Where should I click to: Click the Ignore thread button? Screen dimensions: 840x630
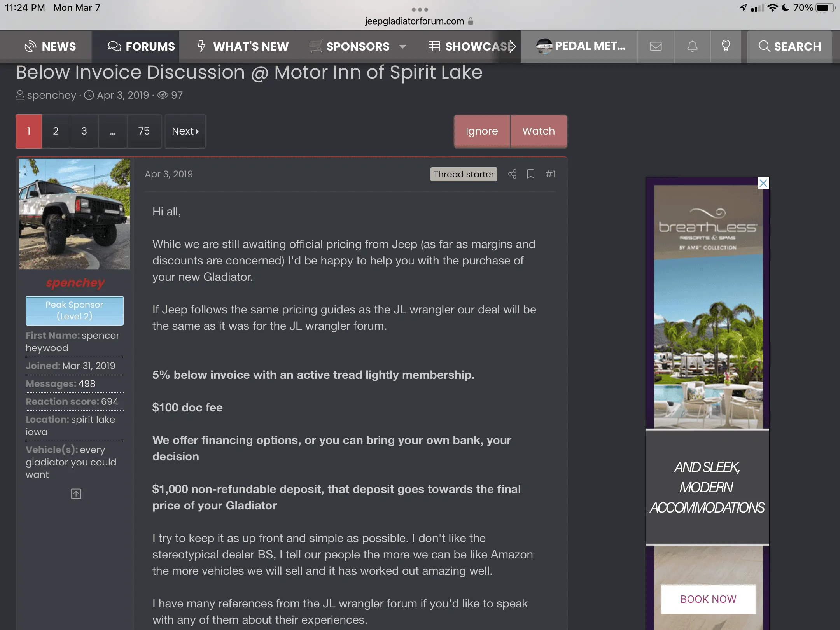pyautogui.click(x=482, y=131)
